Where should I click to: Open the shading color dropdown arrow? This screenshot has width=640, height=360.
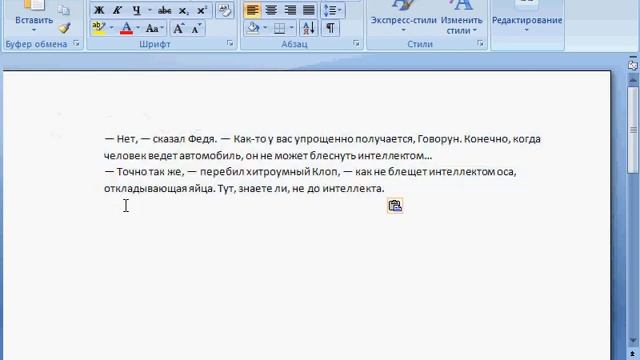(x=265, y=28)
